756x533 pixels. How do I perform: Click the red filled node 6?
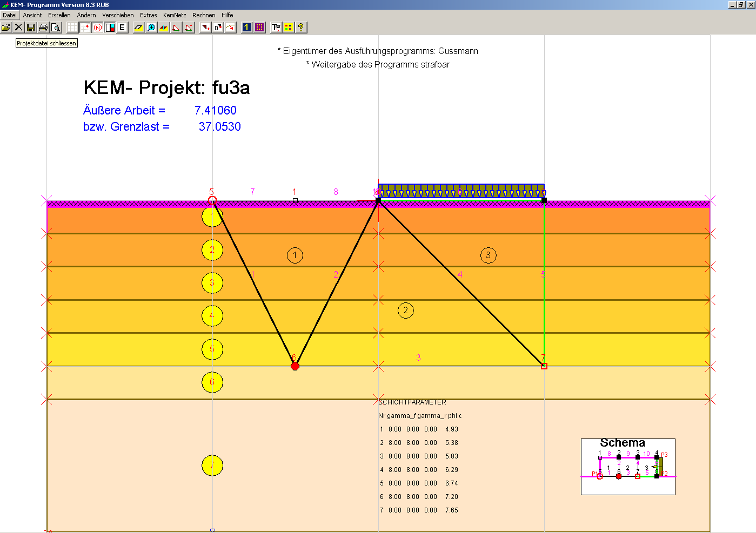[x=295, y=366]
